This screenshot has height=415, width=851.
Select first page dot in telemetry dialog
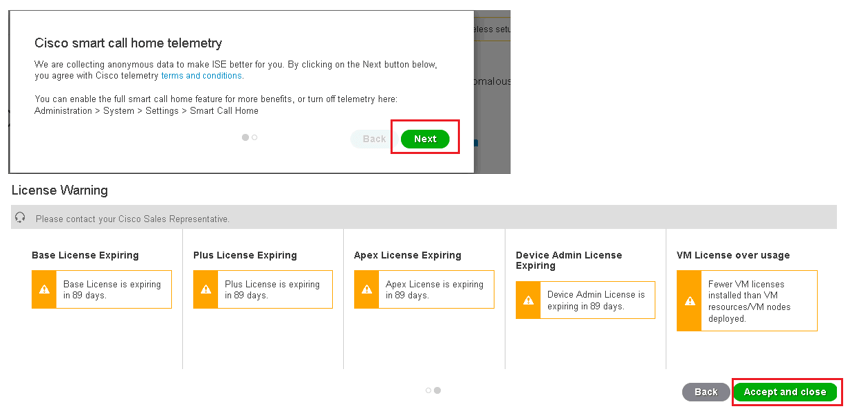pyautogui.click(x=245, y=138)
